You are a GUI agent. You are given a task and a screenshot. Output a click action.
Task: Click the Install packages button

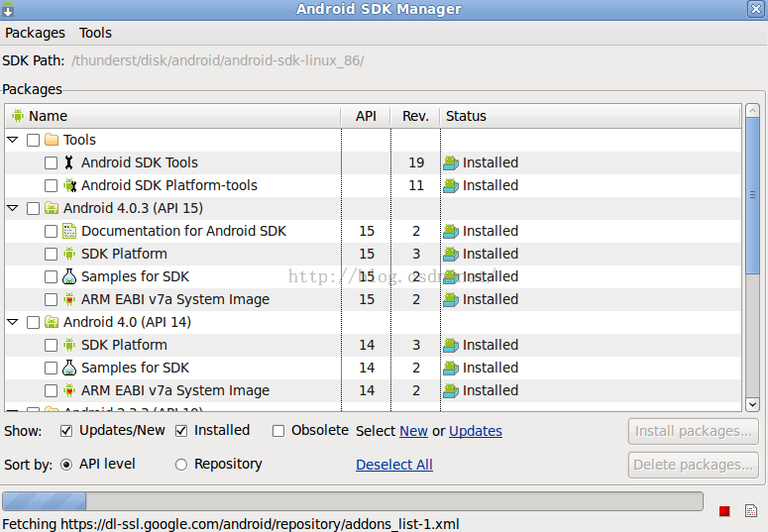[x=694, y=431]
